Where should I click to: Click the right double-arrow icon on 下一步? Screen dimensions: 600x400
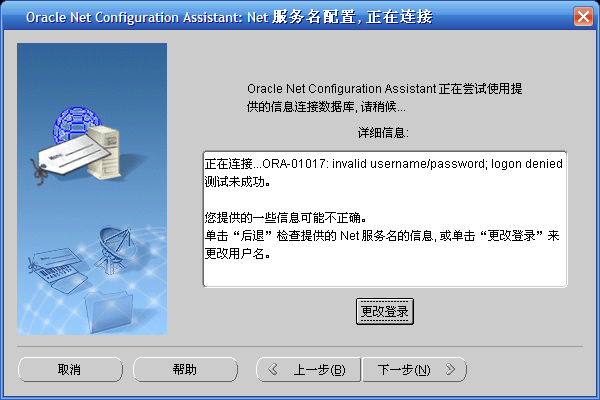pos(451,369)
